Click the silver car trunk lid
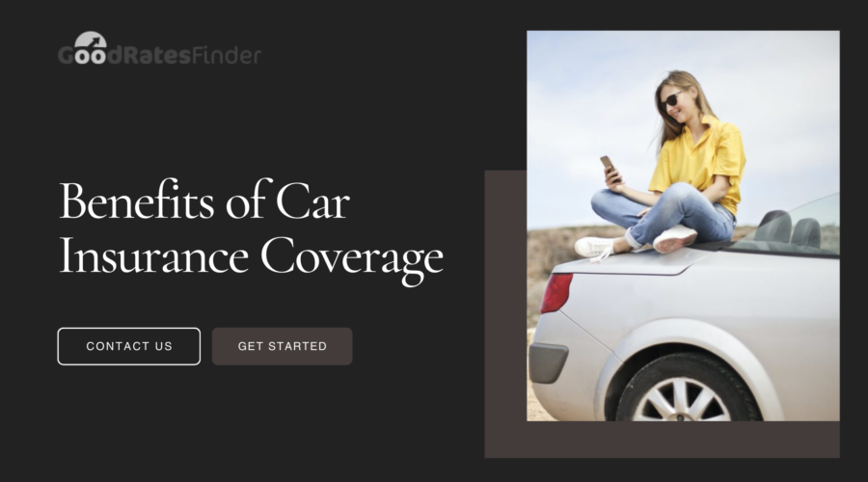Viewport: 868px width, 482px height. [x=631, y=263]
